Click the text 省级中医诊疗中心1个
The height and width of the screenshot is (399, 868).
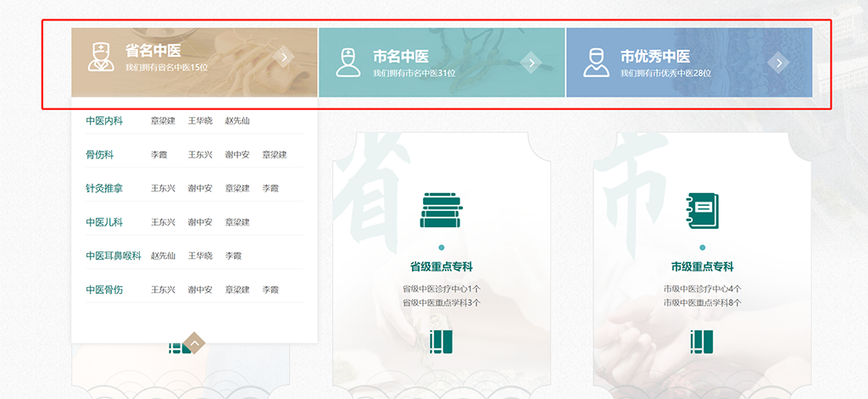tap(441, 288)
